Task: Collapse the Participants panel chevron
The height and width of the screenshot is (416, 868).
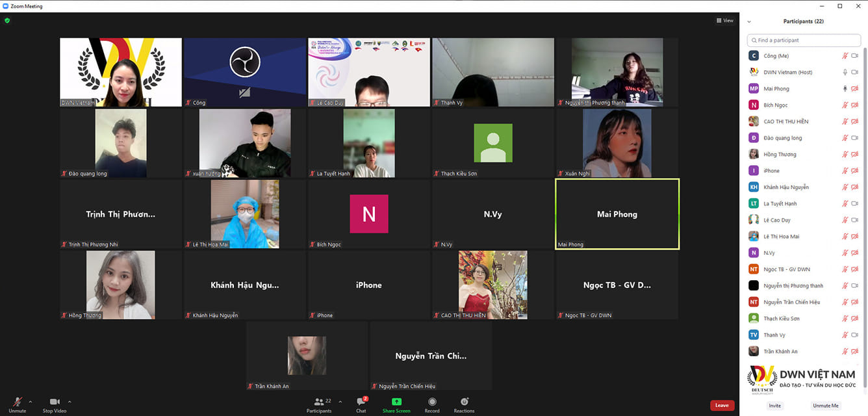Action: pyautogui.click(x=749, y=21)
